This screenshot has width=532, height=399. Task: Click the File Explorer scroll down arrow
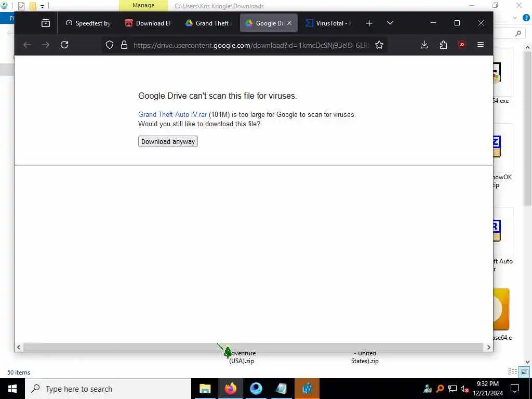pyautogui.click(x=528, y=362)
